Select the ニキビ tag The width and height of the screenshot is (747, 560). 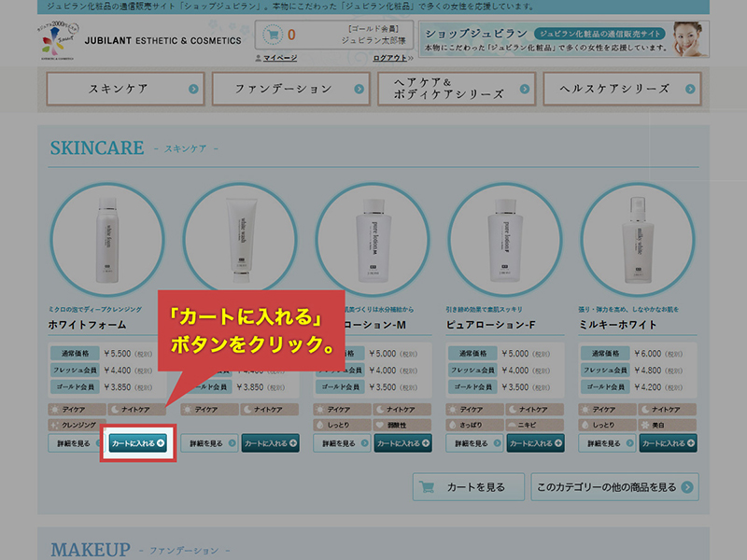tap(534, 425)
